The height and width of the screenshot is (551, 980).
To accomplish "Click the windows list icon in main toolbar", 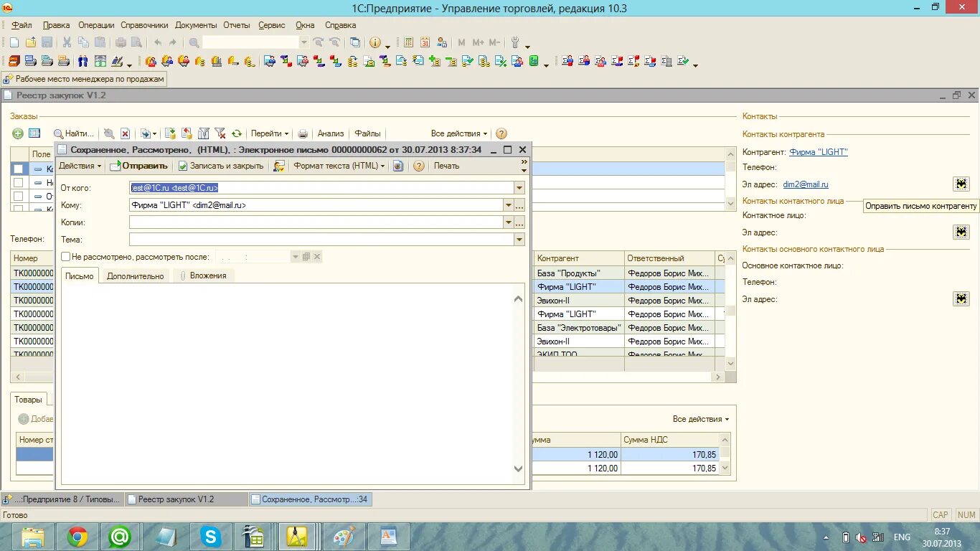I will 355,43.
